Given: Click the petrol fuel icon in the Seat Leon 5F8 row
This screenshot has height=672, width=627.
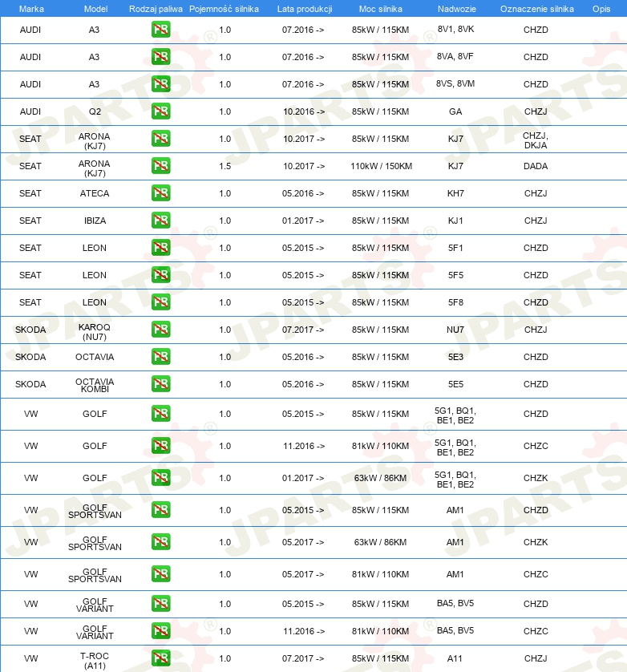Looking at the screenshot, I should 160,302.
